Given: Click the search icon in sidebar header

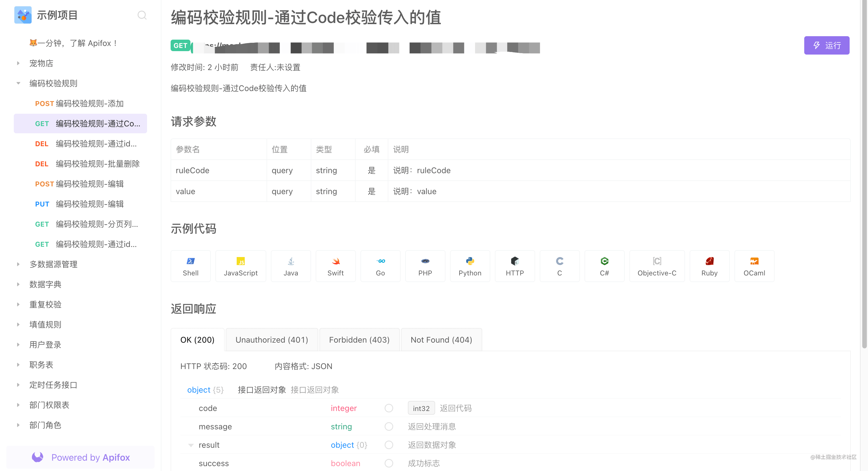Looking at the screenshot, I should click(142, 15).
